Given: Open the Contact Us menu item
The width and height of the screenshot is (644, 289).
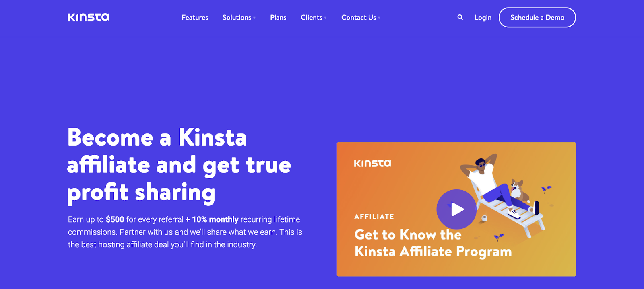Looking at the screenshot, I should tap(359, 18).
